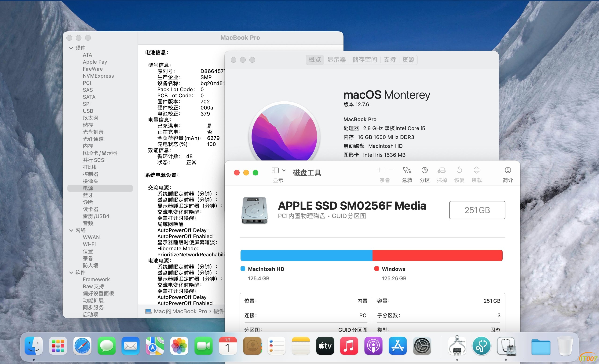
Task: Select 蓝牙 Bluetooth in the sidebar
Action: click(x=88, y=195)
